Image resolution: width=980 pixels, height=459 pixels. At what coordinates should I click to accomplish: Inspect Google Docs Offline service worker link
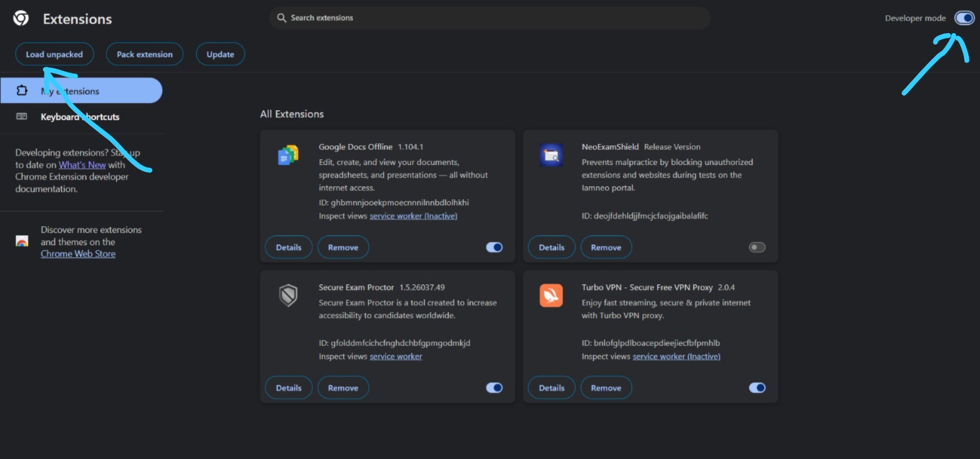(x=413, y=216)
